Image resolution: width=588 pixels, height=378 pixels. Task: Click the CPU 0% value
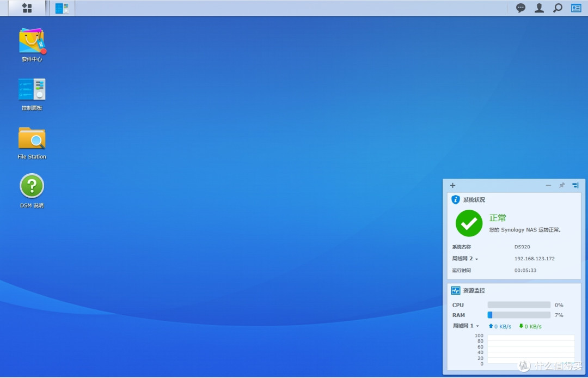click(559, 305)
